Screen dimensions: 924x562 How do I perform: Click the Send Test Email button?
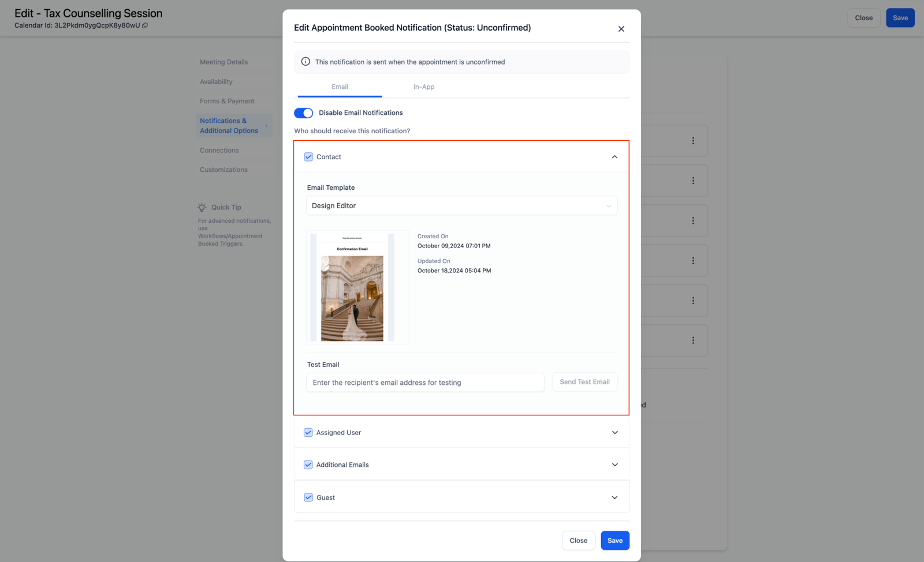584,382
